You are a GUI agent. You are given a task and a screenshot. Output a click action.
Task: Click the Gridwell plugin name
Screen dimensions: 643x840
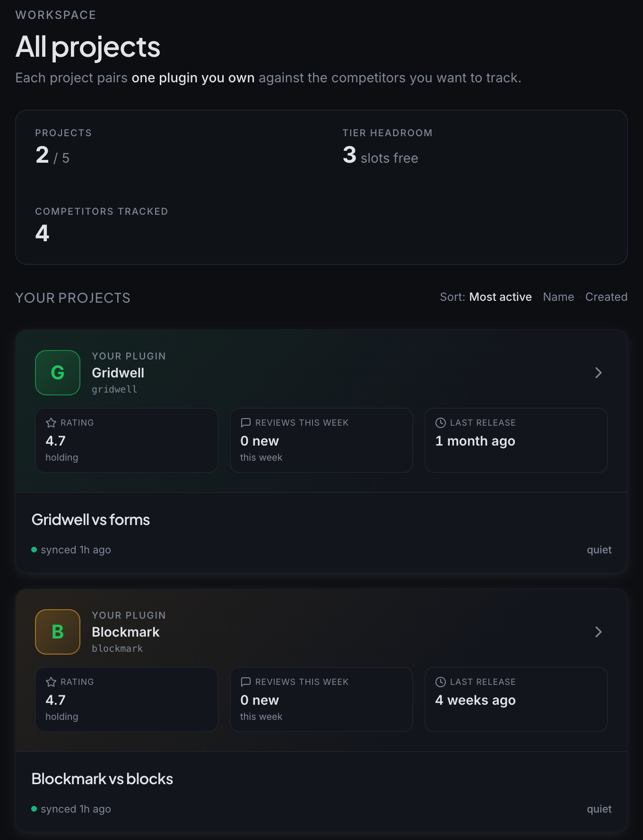(x=118, y=373)
